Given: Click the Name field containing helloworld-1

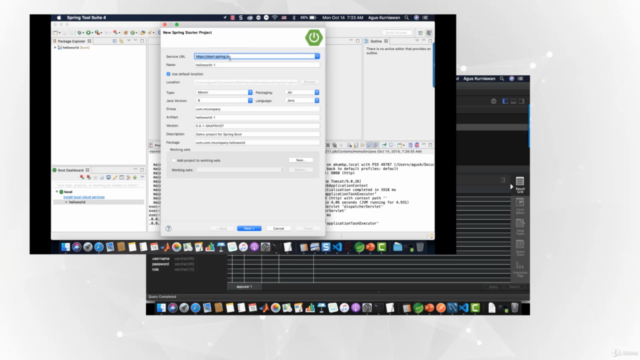Looking at the screenshot, I should pyautogui.click(x=257, y=65).
